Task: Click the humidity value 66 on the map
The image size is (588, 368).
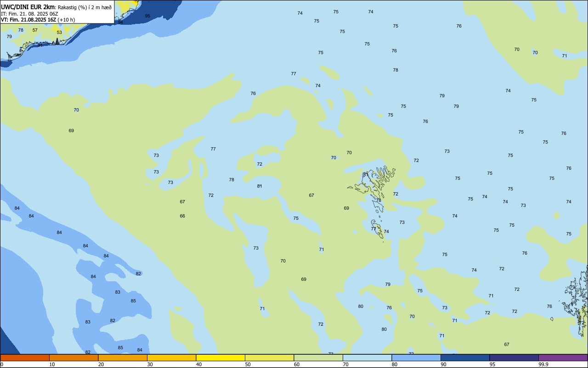Action: point(182,216)
